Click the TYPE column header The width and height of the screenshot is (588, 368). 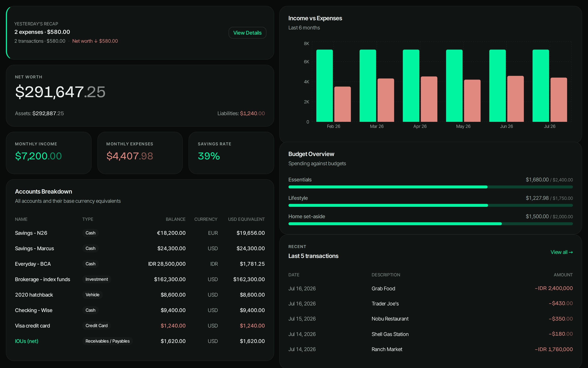click(x=88, y=219)
